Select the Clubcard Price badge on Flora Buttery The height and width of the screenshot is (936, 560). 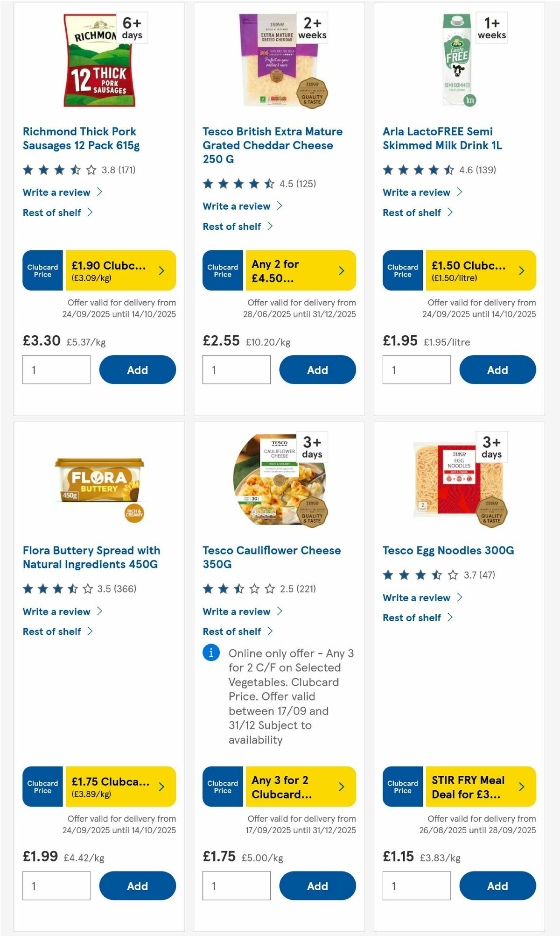(x=42, y=787)
